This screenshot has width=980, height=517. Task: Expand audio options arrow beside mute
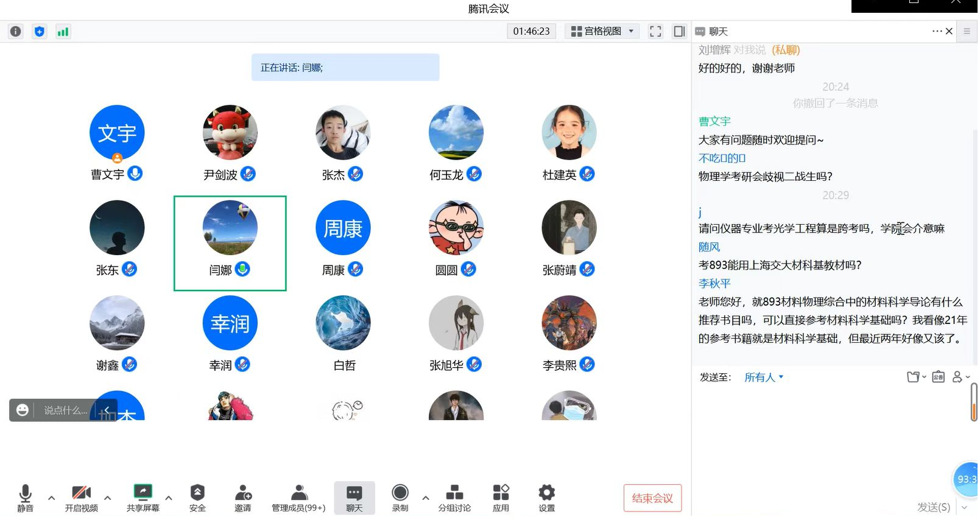[52, 498]
